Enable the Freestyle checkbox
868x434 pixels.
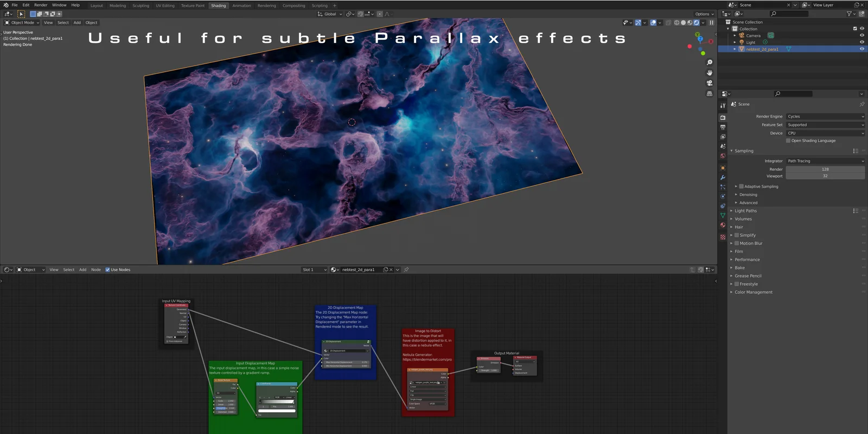737,284
